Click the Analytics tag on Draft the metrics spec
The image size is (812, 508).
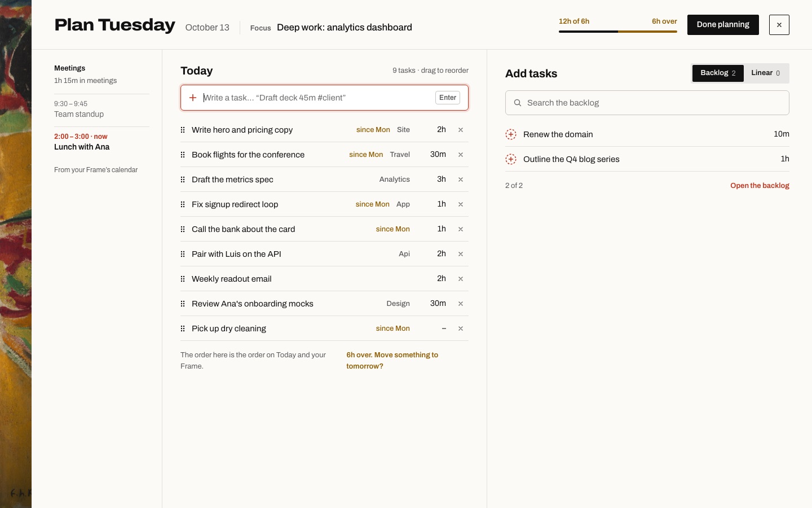point(395,179)
